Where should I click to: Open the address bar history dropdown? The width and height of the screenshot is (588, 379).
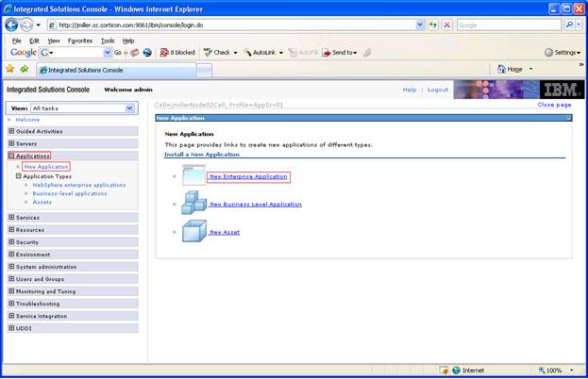[420, 25]
